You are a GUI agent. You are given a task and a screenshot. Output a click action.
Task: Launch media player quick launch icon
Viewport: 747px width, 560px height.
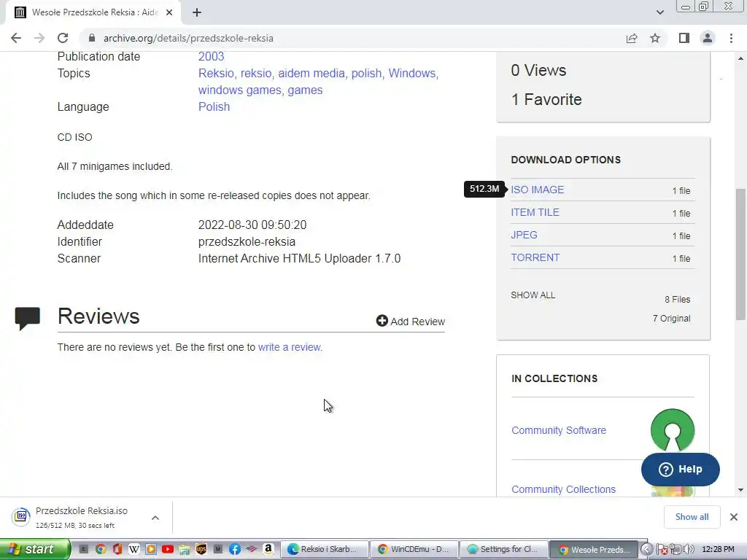click(x=150, y=549)
